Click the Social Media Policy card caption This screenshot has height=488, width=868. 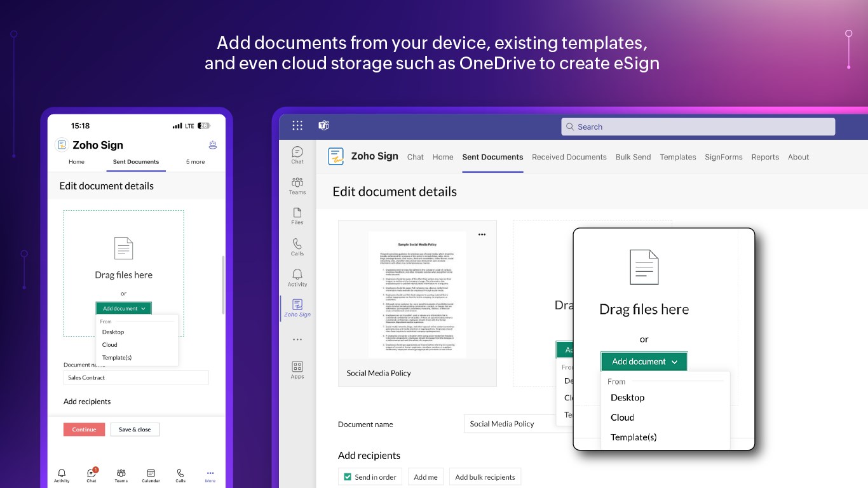379,373
